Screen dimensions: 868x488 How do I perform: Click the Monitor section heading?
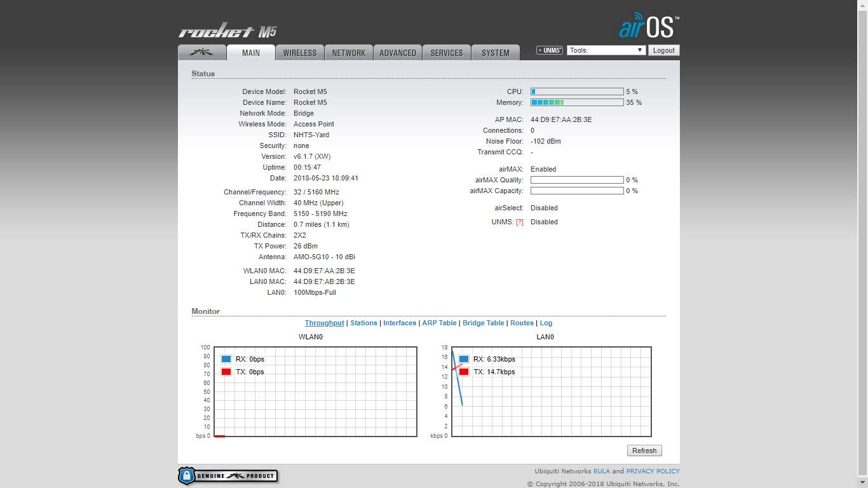[206, 311]
